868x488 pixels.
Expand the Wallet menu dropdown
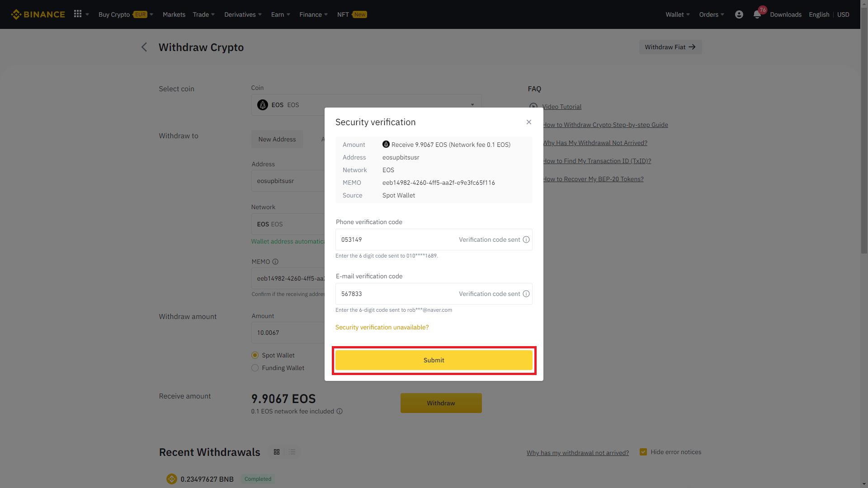click(x=678, y=14)
